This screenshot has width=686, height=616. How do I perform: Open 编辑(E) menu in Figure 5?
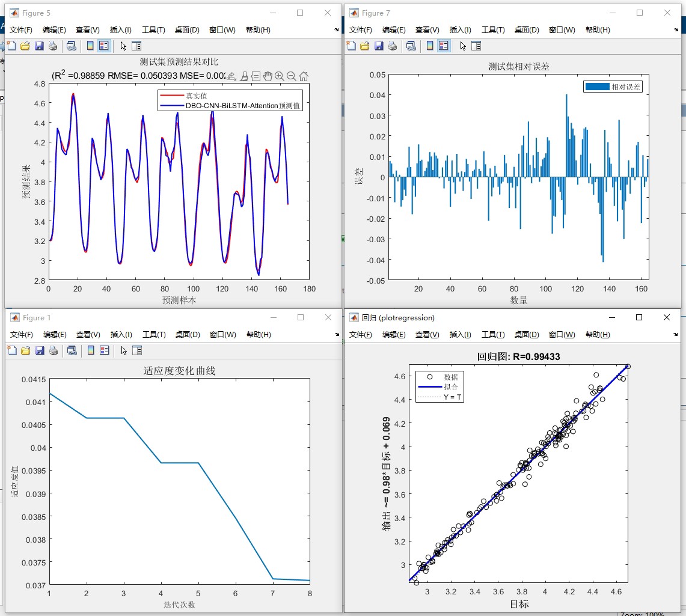click(x=54, y=29)
